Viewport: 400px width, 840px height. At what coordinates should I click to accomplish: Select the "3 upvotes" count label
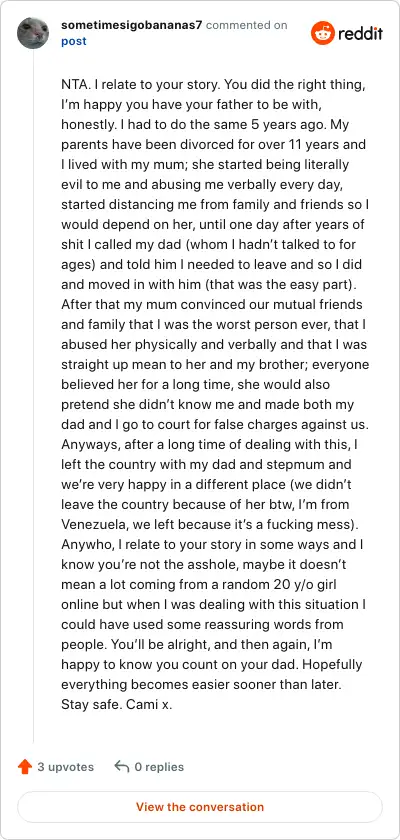[x=65, y=767]
